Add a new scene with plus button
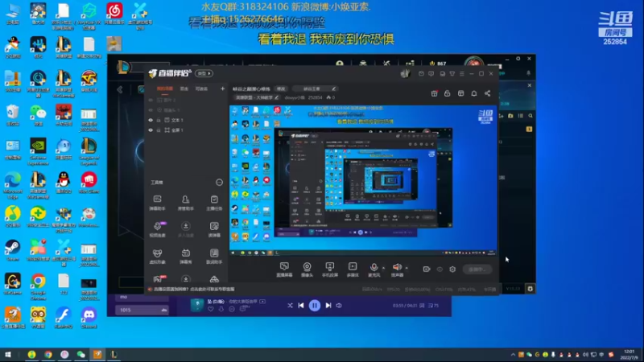644x362 pixels. [x=223, y=88]
